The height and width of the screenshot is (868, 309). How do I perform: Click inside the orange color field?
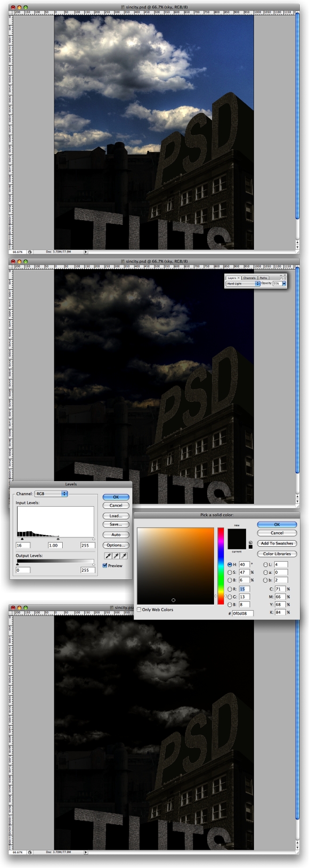175,566
